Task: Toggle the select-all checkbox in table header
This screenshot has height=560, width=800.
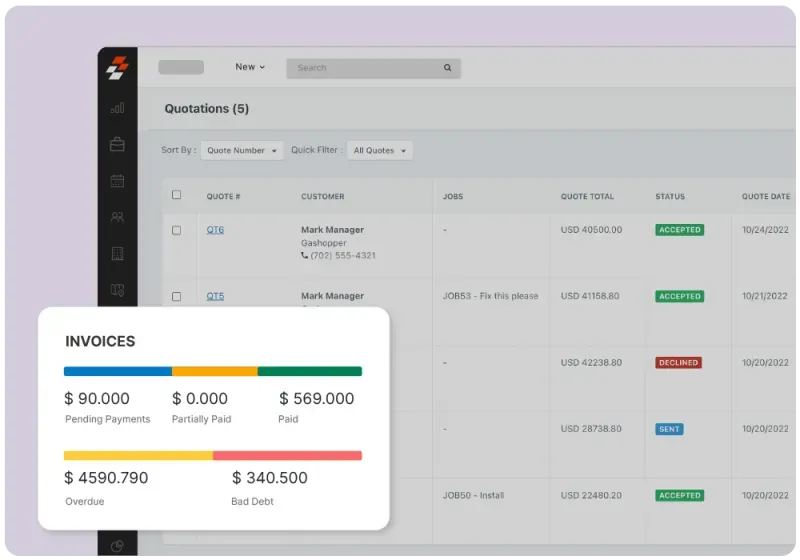Action: tap(177, 195)
